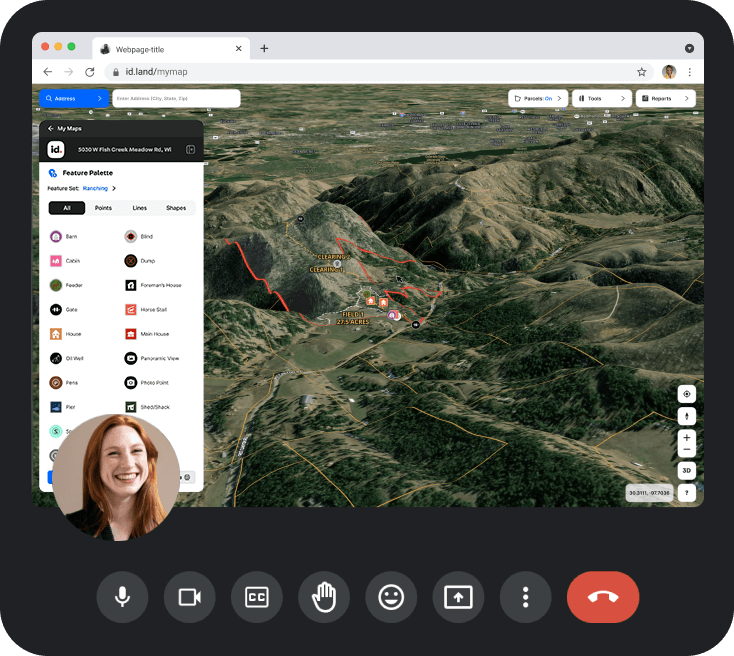734x656 pixels.
Task: Toggle 3D map view
Action: [687, 471]
